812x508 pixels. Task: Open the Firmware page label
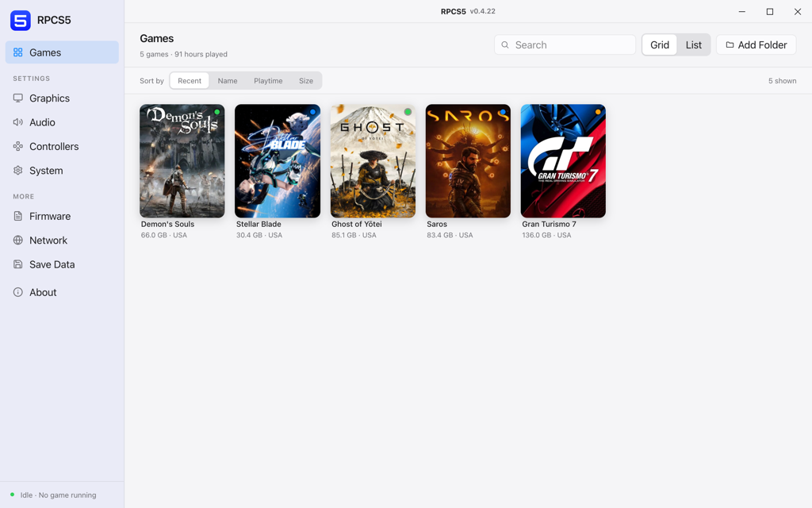tap(50, 216)
